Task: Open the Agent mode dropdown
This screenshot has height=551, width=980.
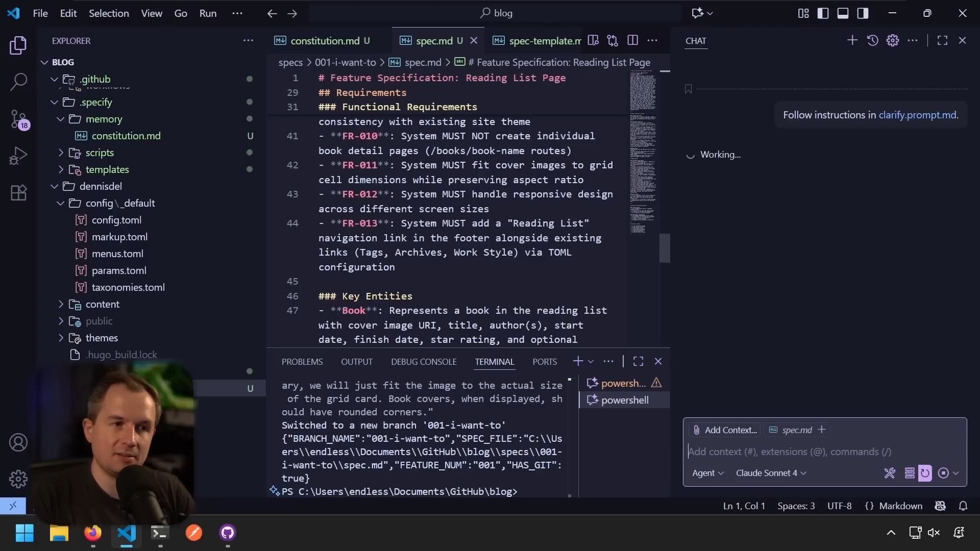Action: coord(707,473)
